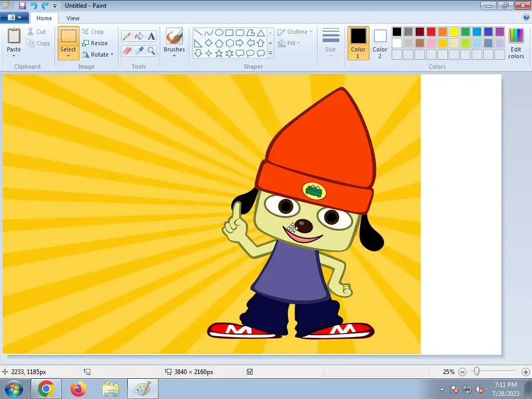Viewport: 532px width, 399px height.
Task: Choose the Down arrow shape
Action: 198,54
